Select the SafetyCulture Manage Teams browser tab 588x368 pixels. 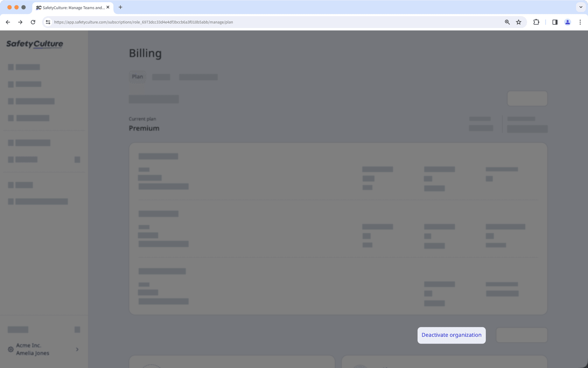(x=70, y=7)
